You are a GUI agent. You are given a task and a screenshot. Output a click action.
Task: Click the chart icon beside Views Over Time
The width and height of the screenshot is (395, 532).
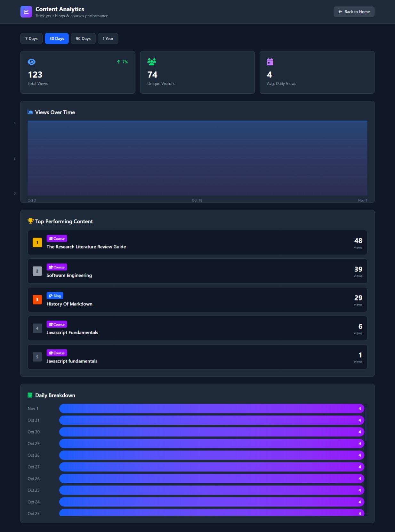30,112
